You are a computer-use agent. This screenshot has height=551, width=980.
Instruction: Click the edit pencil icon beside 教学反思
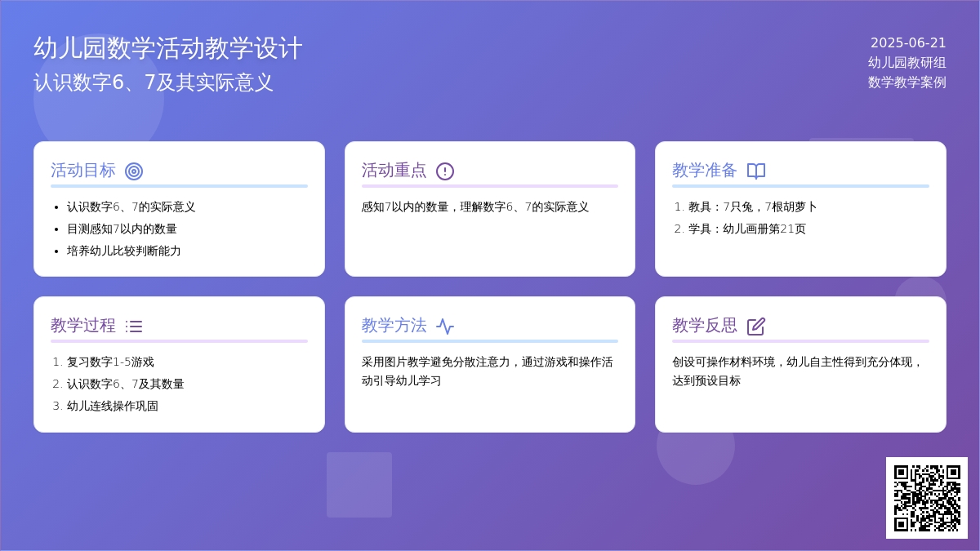(x=756, y=327)
